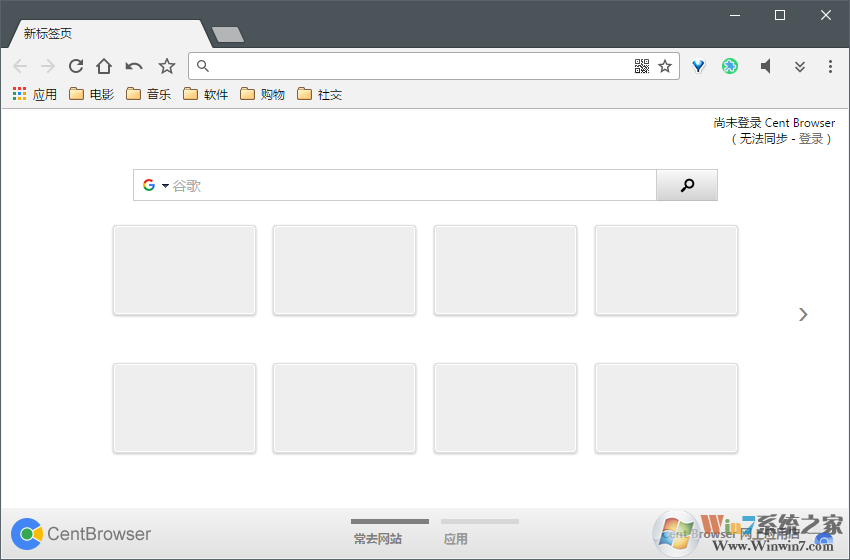Open second thumbnail in bottom row
The image size is (850, 560).
pos(344,408)
